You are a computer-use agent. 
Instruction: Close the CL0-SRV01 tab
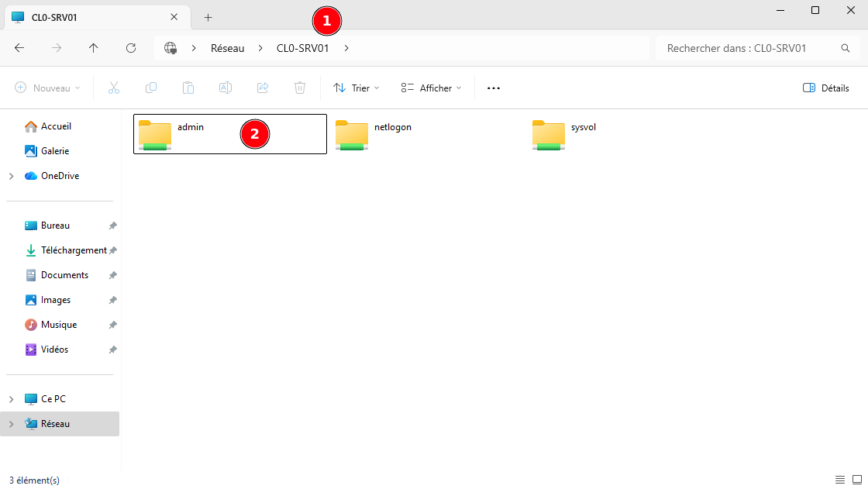(x=174, y=17)
